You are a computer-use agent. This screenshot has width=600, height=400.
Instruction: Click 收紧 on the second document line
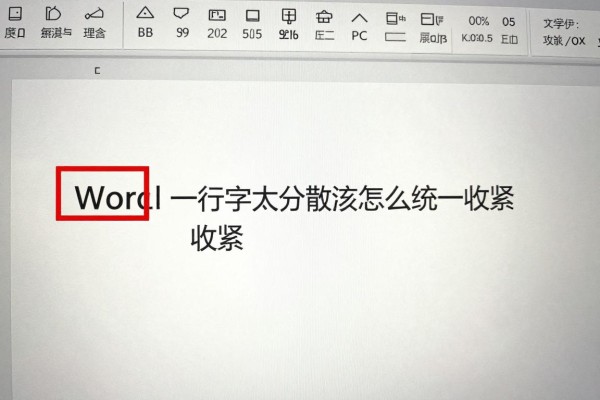point(217,238)
